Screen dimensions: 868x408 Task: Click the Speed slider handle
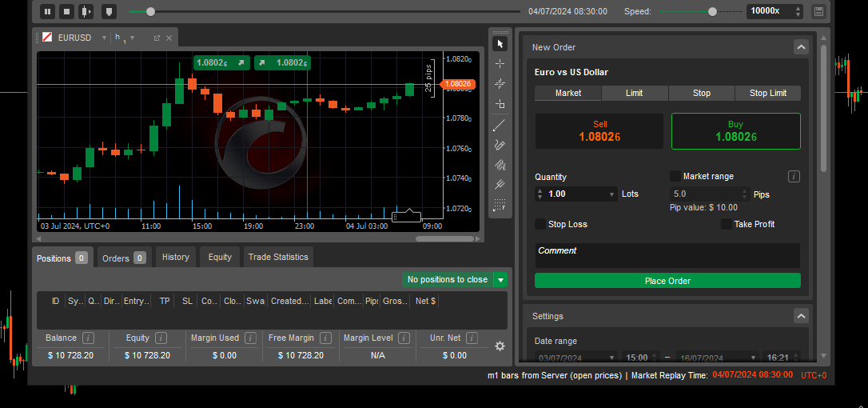click(x=712, y=11)
